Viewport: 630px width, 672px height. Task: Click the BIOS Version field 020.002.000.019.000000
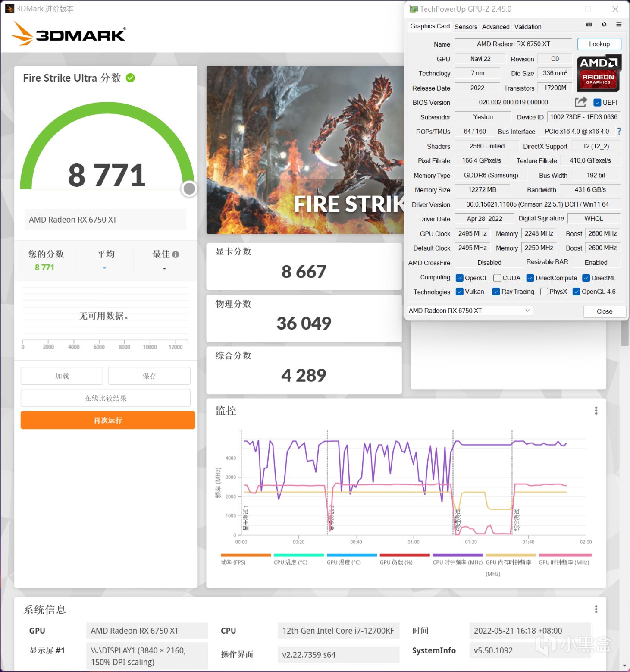tap(514, 102)
